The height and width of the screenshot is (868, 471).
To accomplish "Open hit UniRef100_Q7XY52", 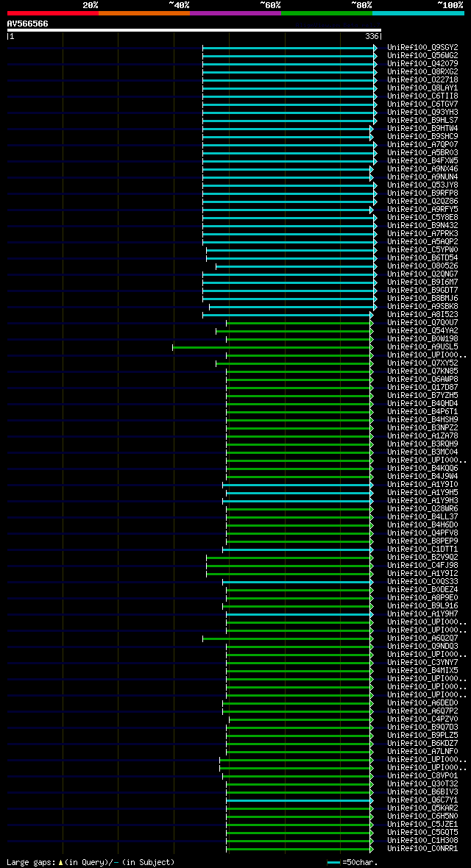I will click(422, 363).
